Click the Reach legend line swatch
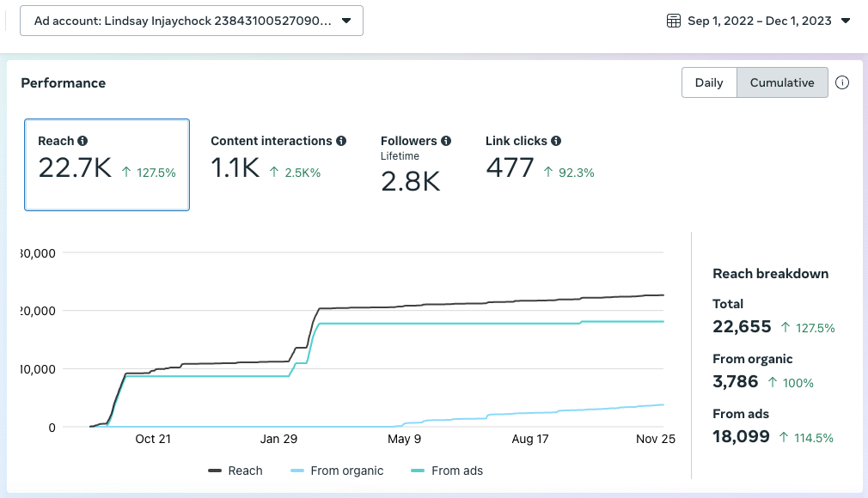 pos(215,471)
